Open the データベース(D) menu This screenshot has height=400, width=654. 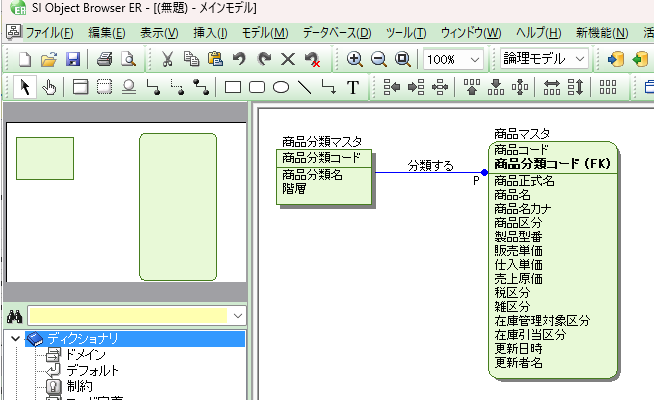(337, 33)
